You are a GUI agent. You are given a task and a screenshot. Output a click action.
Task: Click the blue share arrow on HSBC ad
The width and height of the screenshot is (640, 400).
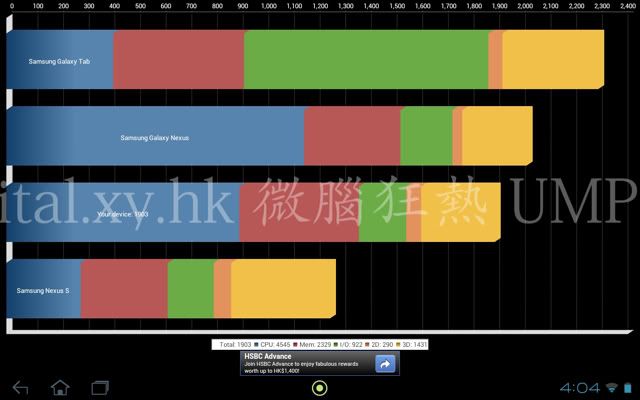click(x=385, y=364)
